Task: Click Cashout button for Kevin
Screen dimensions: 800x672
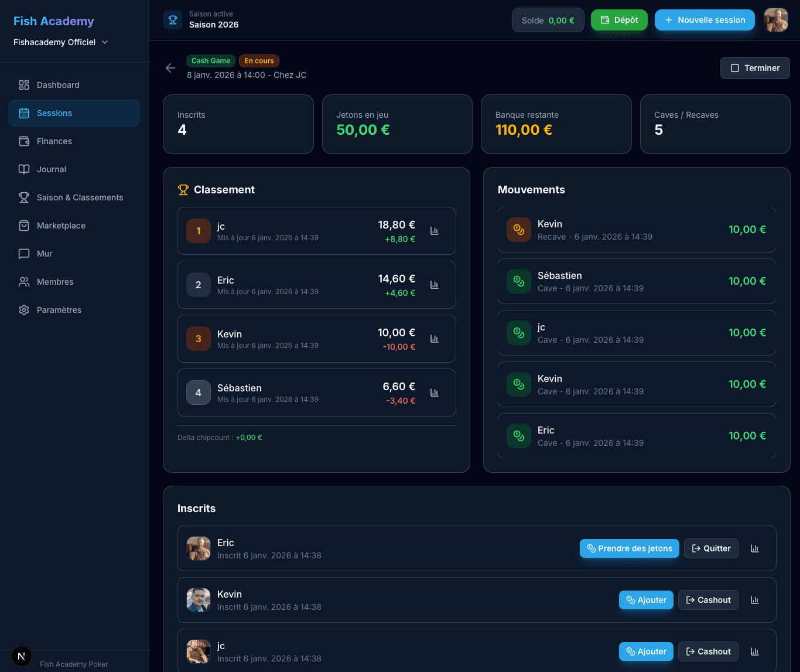Action: click(708, 600)
